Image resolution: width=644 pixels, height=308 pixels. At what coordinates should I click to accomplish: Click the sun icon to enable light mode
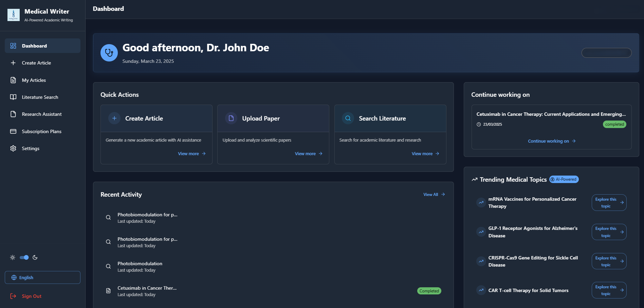13,257
